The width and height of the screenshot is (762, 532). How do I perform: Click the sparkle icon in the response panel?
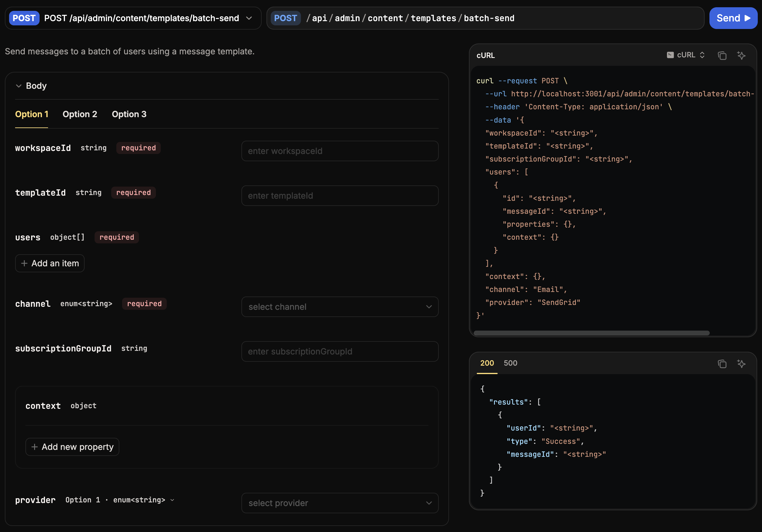click(741, 364)
